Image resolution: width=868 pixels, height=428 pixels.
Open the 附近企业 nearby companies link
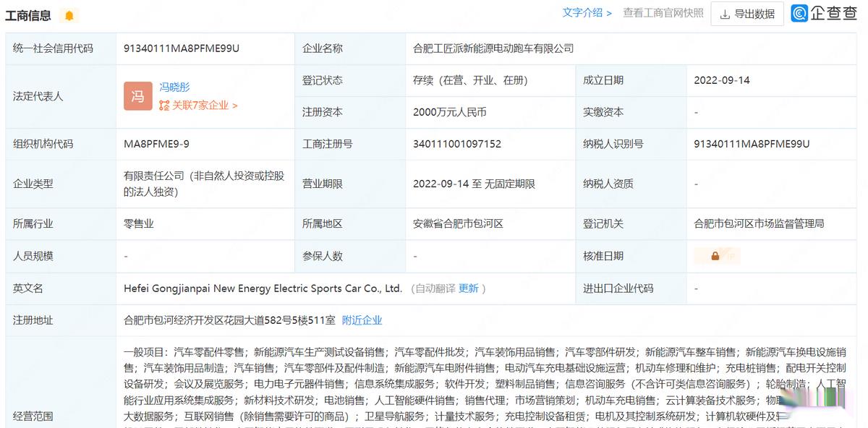(x=362, y=320)
